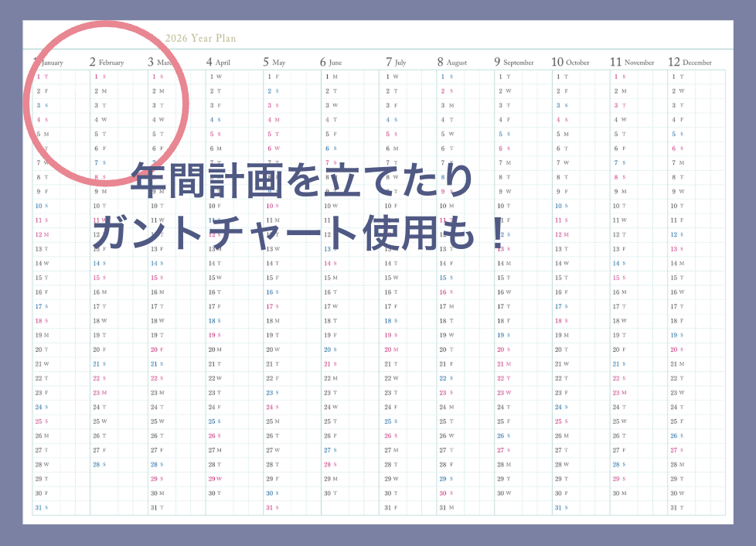Select the February 28 date cell
Image resolution: width=756 pixels, height=546 pixels.
pyautogui.click(x=100, y=465)
